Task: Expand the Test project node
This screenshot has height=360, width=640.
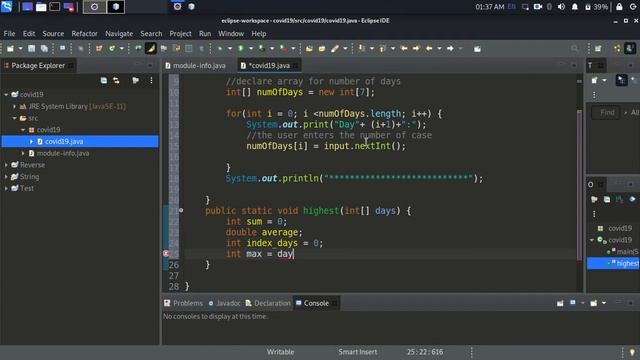Action: click(6, 189)
